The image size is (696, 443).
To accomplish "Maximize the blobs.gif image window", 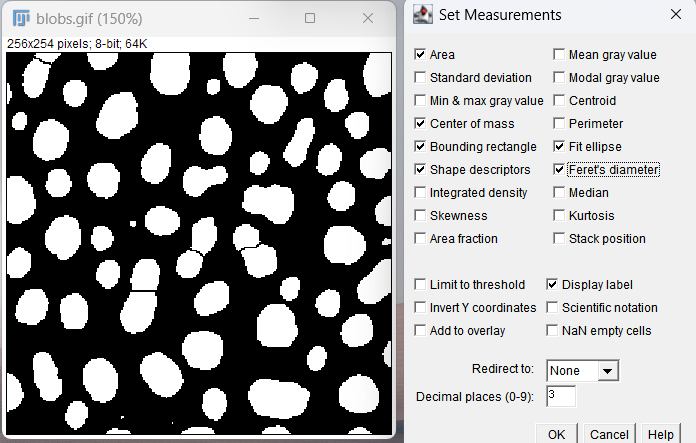I will [310, 18].
